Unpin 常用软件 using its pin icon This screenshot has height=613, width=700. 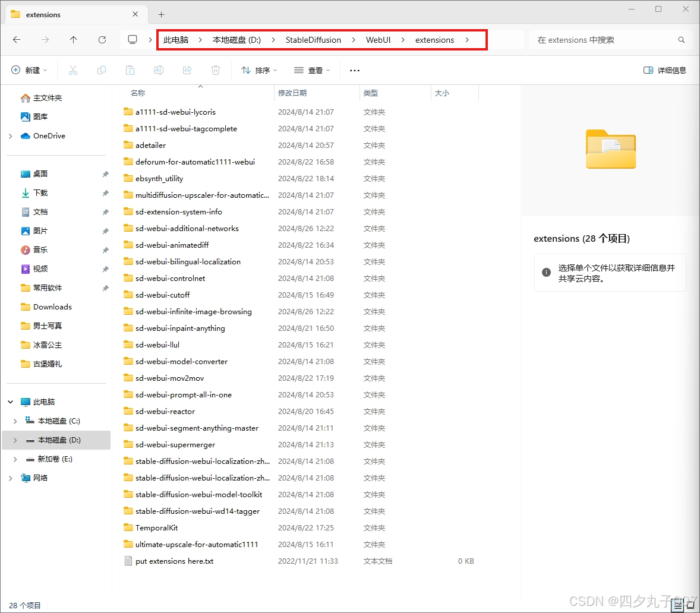(105, 288)
